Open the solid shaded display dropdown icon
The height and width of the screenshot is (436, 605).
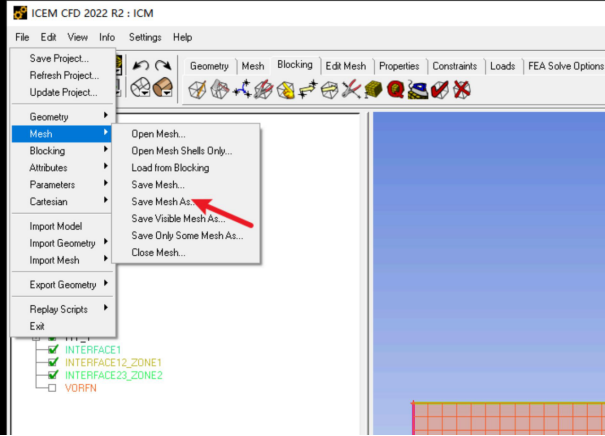click(x=163, y=88)
